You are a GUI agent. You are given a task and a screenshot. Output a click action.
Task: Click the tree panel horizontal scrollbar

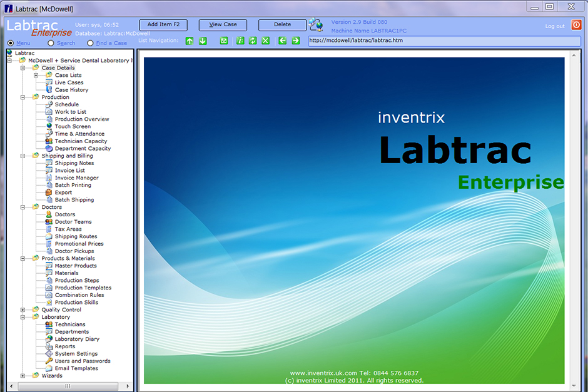click(x=68, y=386)
